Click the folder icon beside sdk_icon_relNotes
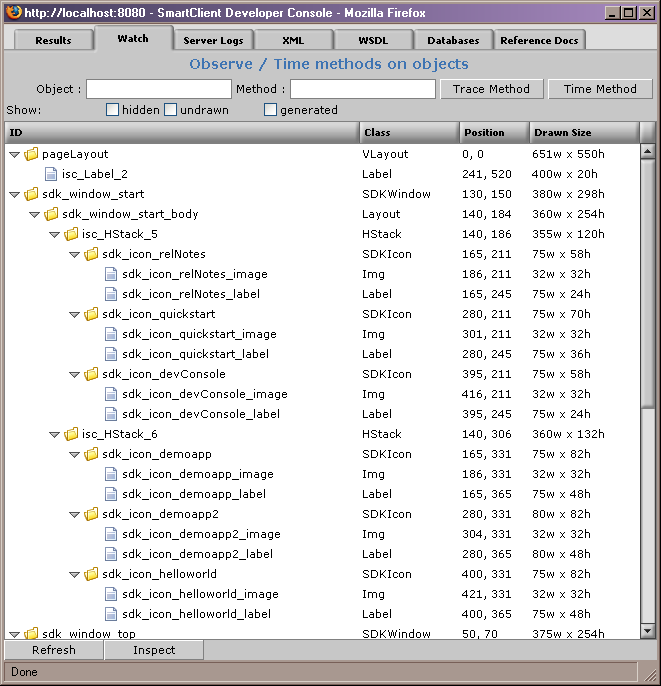The image size is (661, 686). (x=91, y=254)
